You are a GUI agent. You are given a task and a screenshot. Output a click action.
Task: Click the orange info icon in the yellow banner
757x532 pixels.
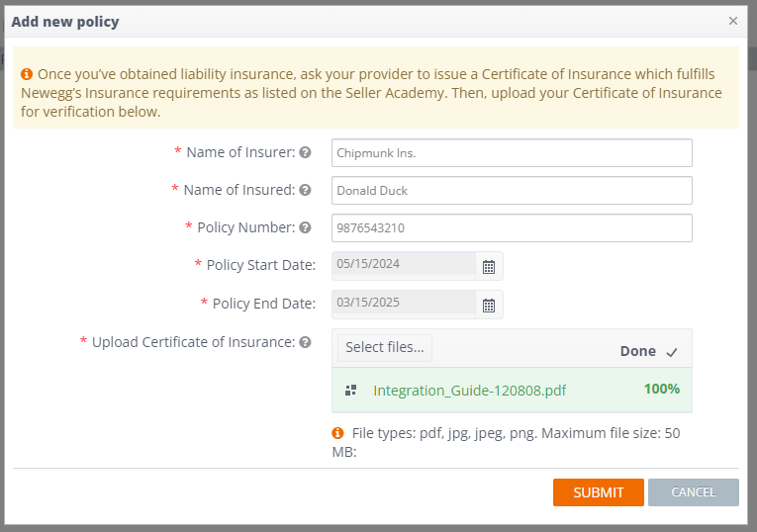27,74
